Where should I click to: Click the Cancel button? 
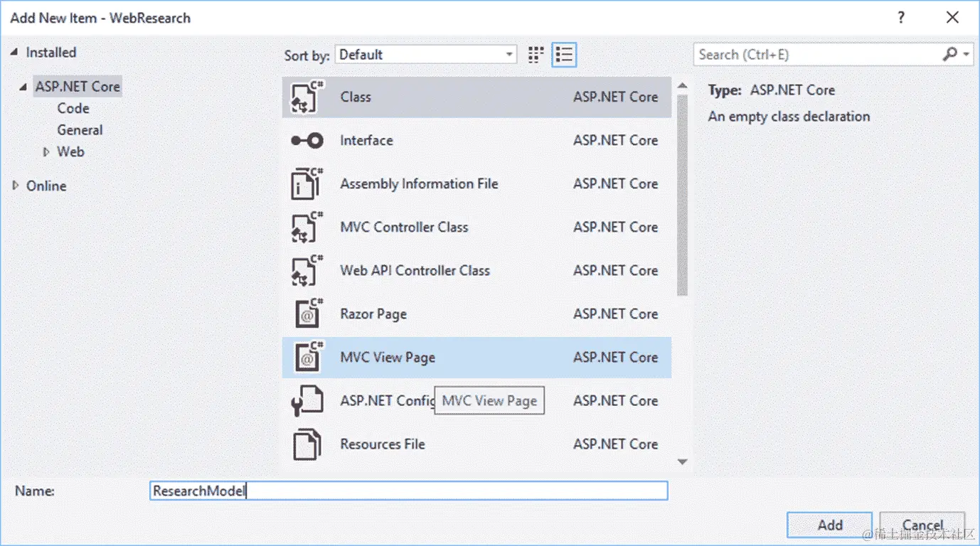922,525
